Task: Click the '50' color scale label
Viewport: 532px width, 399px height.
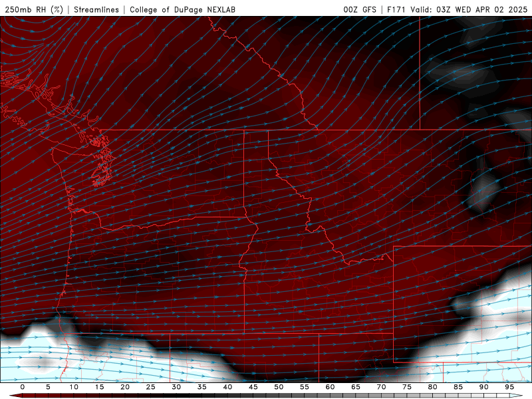Action: click(279, 387)
